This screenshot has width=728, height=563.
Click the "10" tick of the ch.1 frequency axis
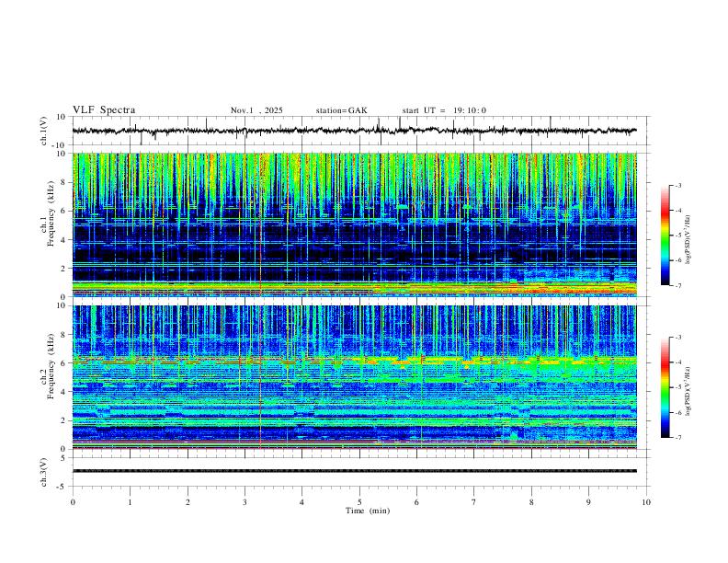click(62, 154)
